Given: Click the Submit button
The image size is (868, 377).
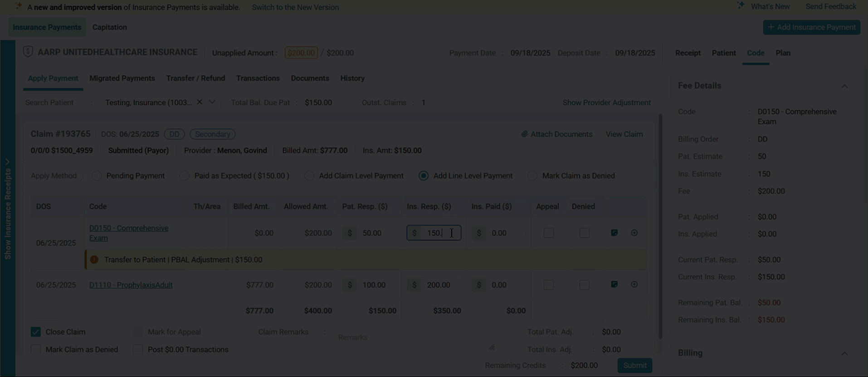Looking at the screenshot, I should pos(635,365).
